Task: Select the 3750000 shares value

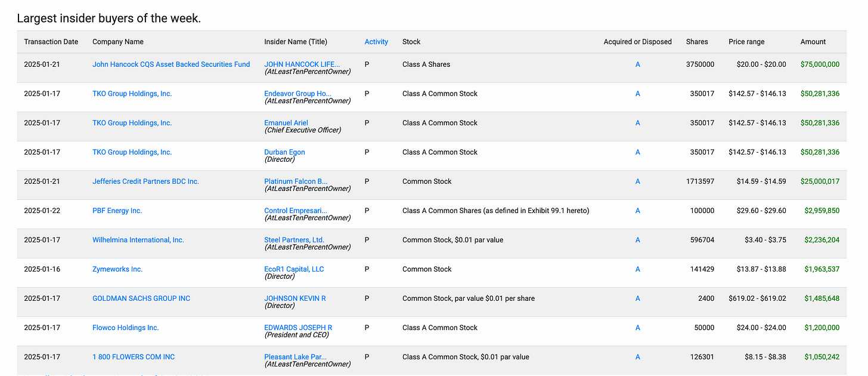Action: (x=700, y=64)
